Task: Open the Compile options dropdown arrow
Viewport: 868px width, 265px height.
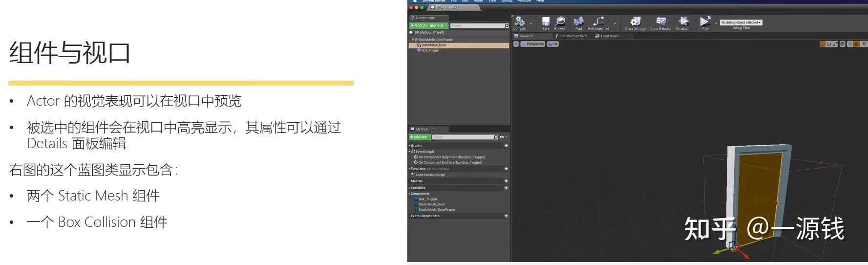Action: point(531,23)
